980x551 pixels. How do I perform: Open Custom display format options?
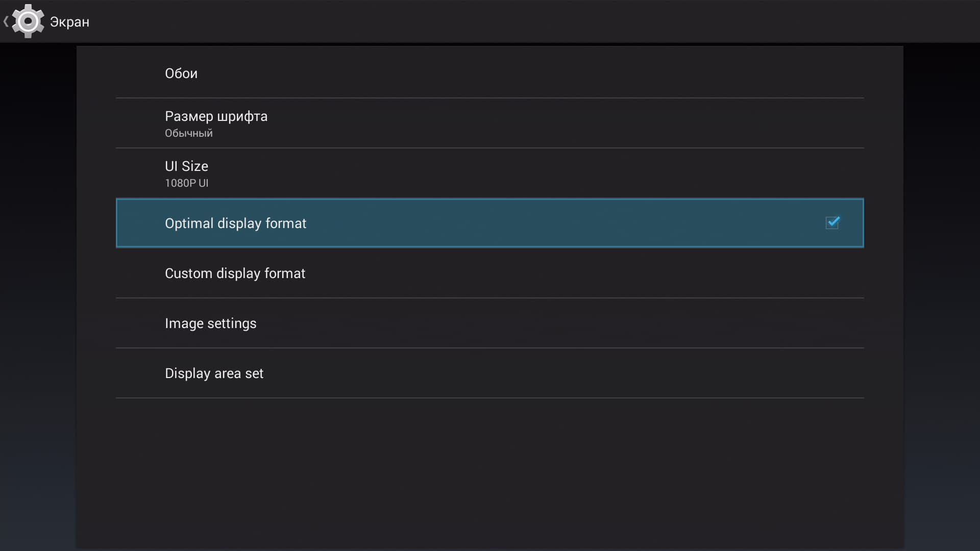click(235, 273)
